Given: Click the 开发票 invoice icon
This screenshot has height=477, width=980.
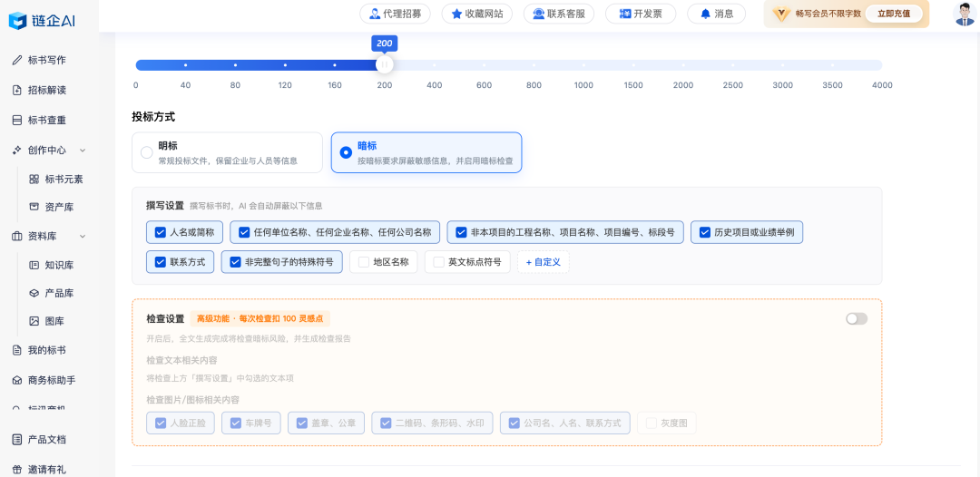Looking at the screenshot, I should (x=625, y=14).
